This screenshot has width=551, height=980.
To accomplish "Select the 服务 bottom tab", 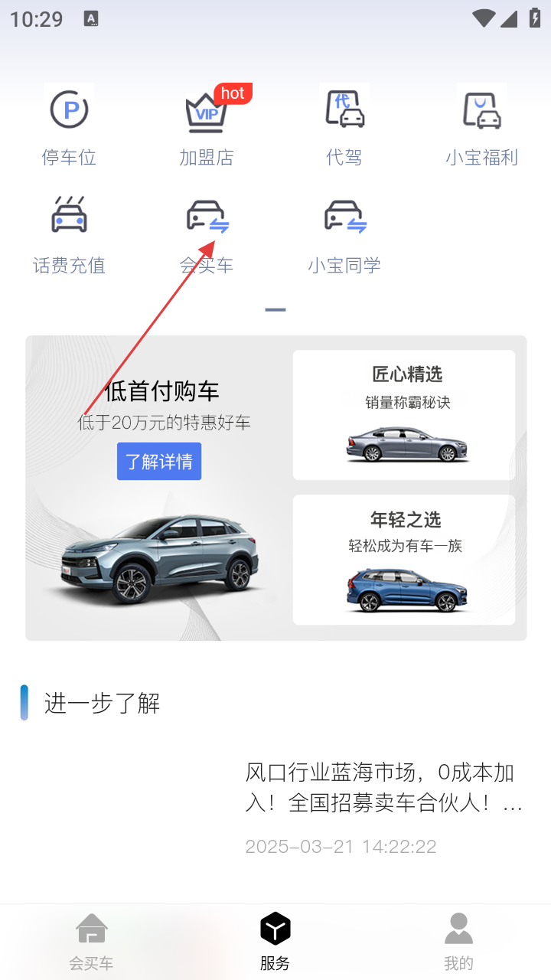I will tap(275, 942).
